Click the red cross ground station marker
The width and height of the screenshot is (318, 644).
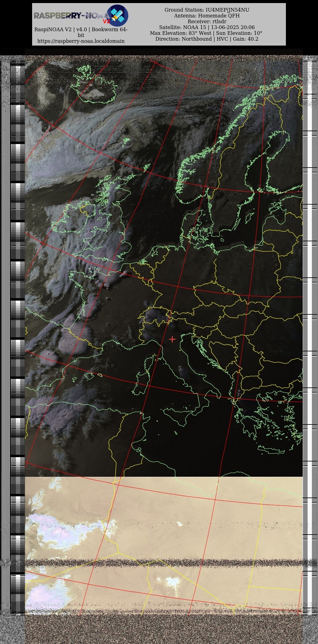coord(172,339)
